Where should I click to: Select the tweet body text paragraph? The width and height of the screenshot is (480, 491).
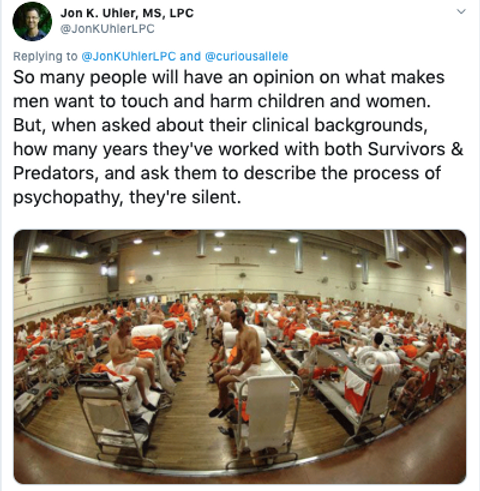pyautogui.click(x=238, y=137)
